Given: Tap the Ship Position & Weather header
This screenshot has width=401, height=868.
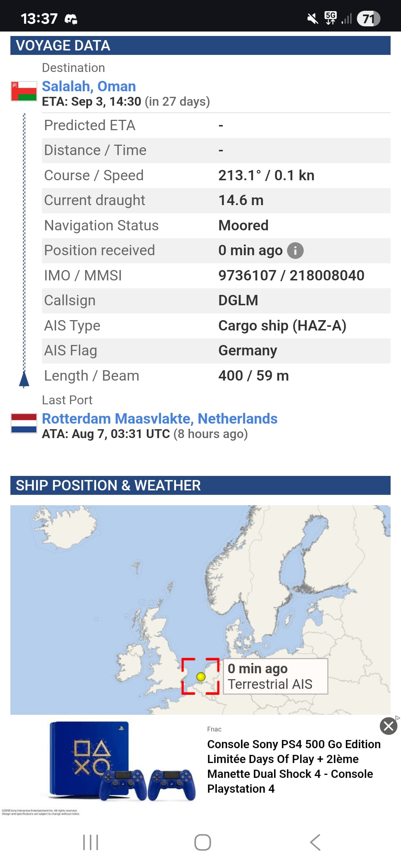Looking at the screenshot, I should pos(200,486).
